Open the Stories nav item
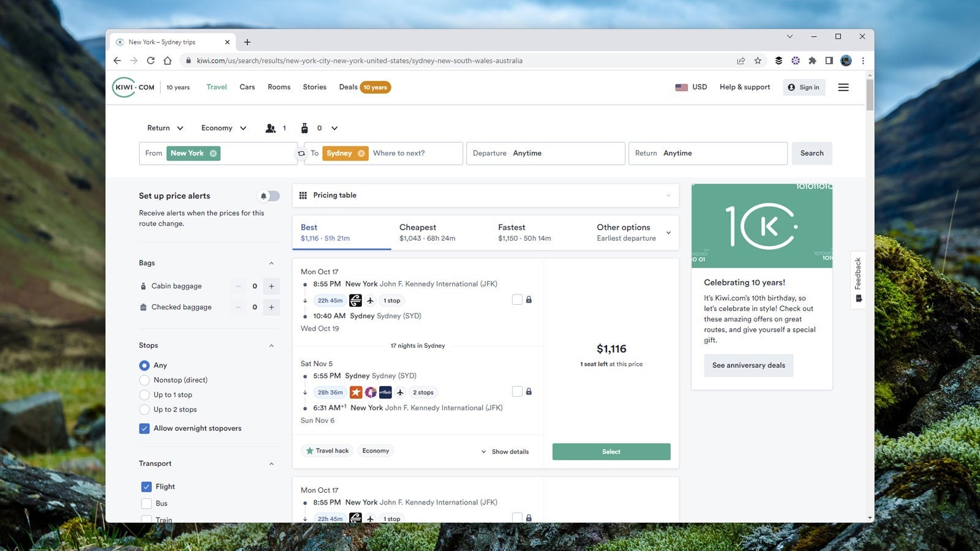 (x=315, y=87)
